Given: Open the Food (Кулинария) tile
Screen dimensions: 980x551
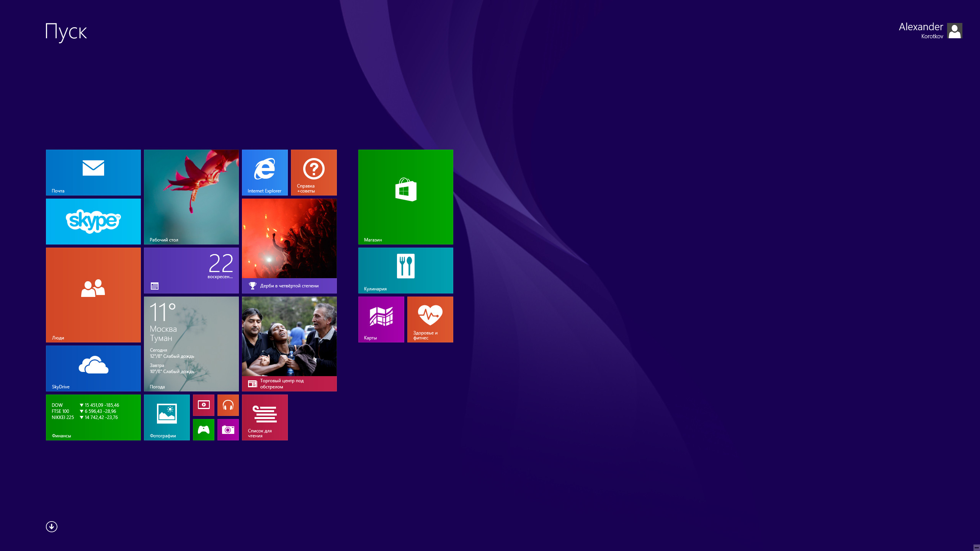Looking at the screenshot, I should (x=405, y=270).
